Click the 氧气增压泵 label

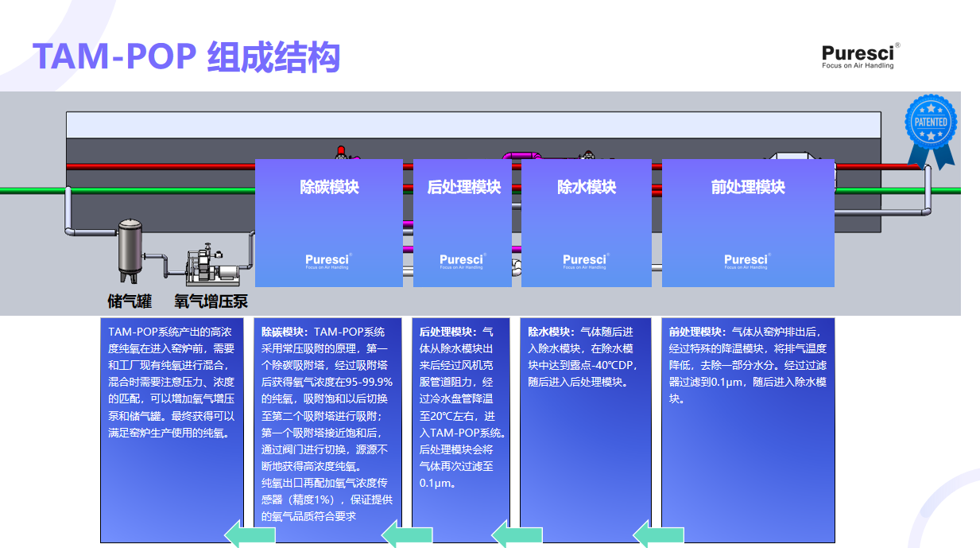211,301
